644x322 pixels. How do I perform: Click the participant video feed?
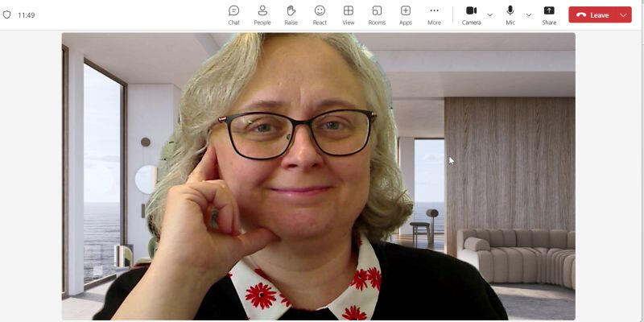click(x=318, y=176)
